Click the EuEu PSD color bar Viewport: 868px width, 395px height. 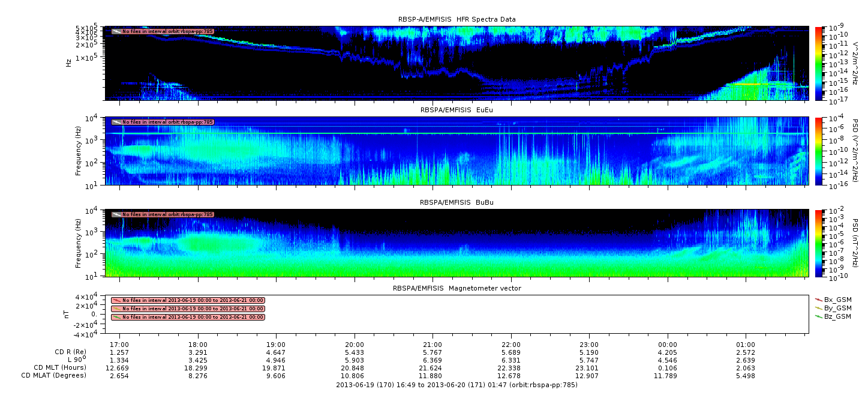click(x=818, y=151)
